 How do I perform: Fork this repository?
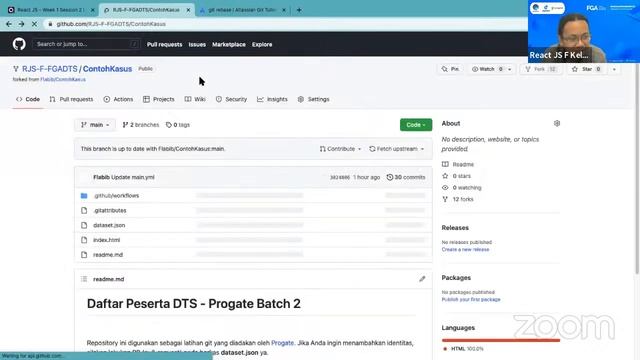(541, 69)
